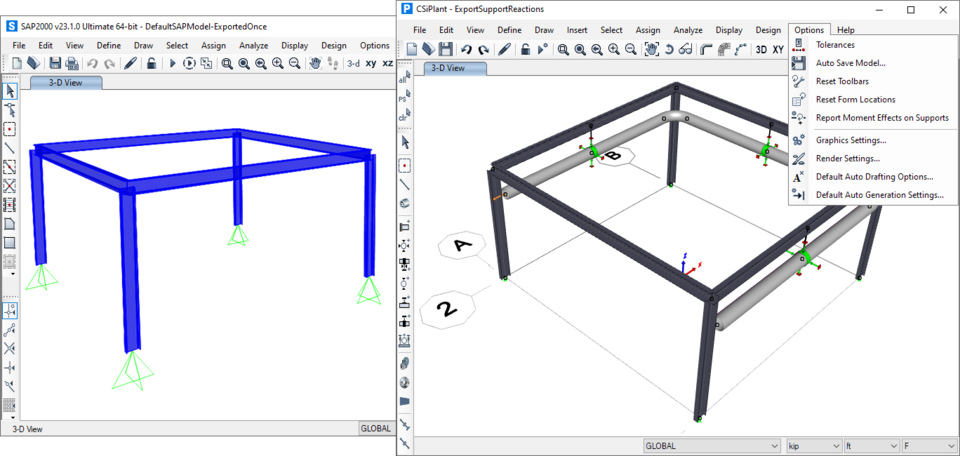
Task: Open the F temperature units dropdown
Action: pos(931,446)
